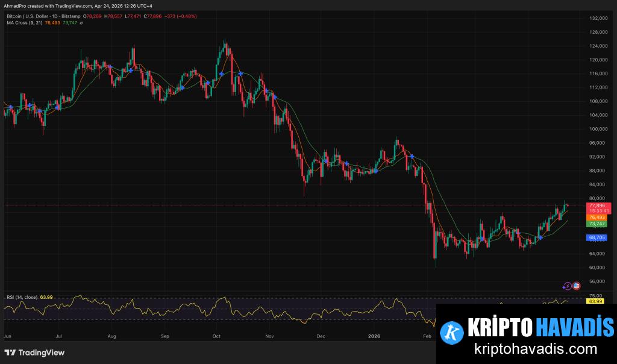This screenshot has height=364, width=617.
Task: Click the yellow RSI value label 63.99
Action: [x=595, y=301]
